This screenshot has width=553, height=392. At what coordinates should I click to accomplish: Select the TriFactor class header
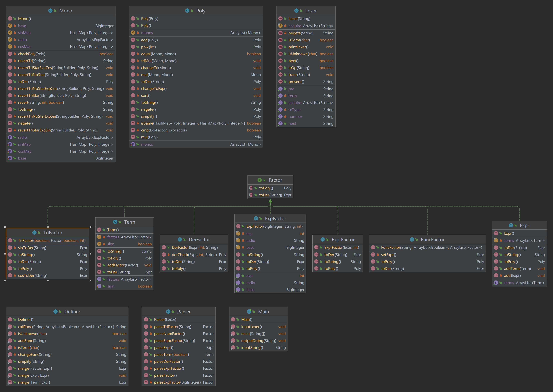click(53, 232)
